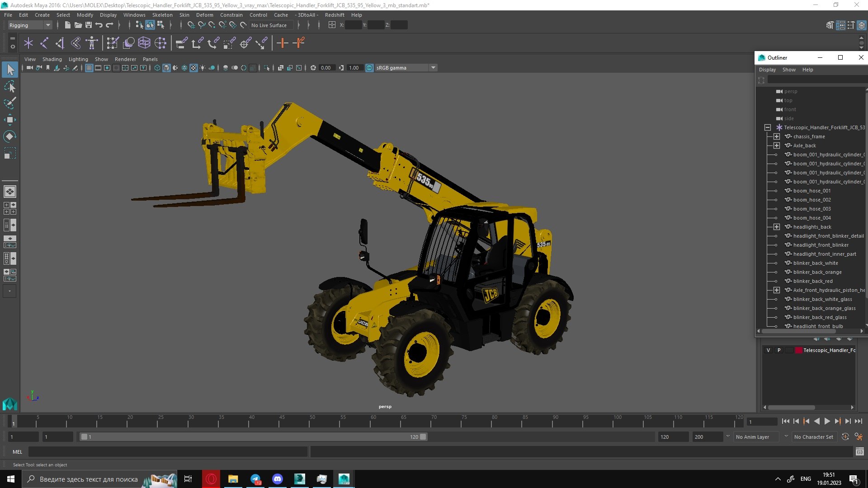
Task: Open the Rigging menu set dropdown
Action: click(30, 25)
